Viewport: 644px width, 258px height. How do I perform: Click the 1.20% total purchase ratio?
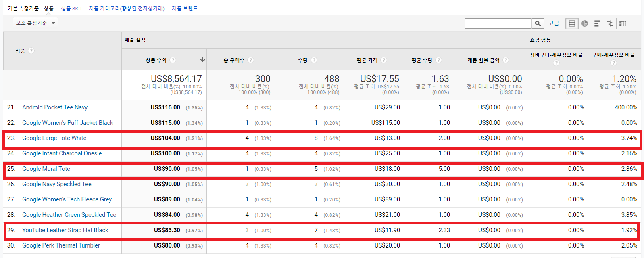point(624,79)
